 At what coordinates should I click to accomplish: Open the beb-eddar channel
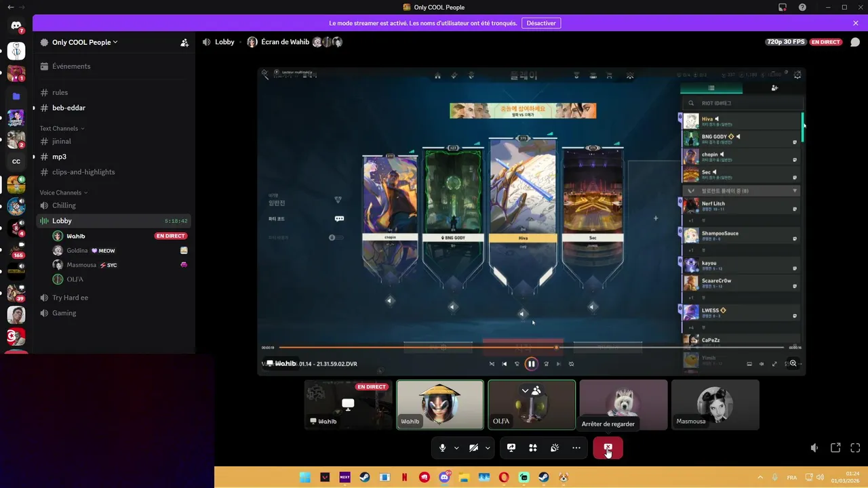pyautogui.click(x=113, y=108)
